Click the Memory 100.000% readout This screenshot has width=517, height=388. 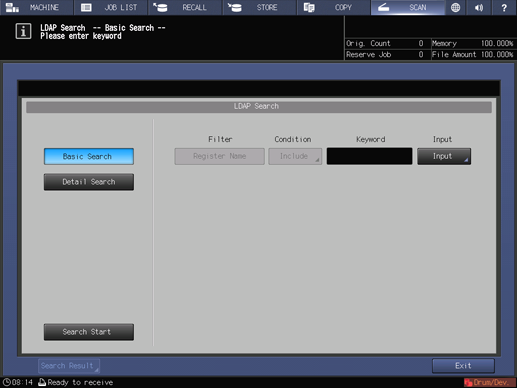pyautogui.click(x=472, y=43)
